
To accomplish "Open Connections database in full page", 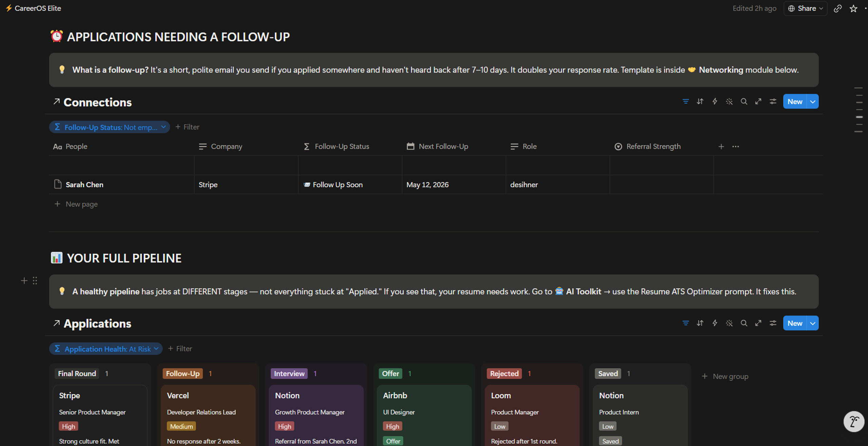I will click(x=758, y=101).
